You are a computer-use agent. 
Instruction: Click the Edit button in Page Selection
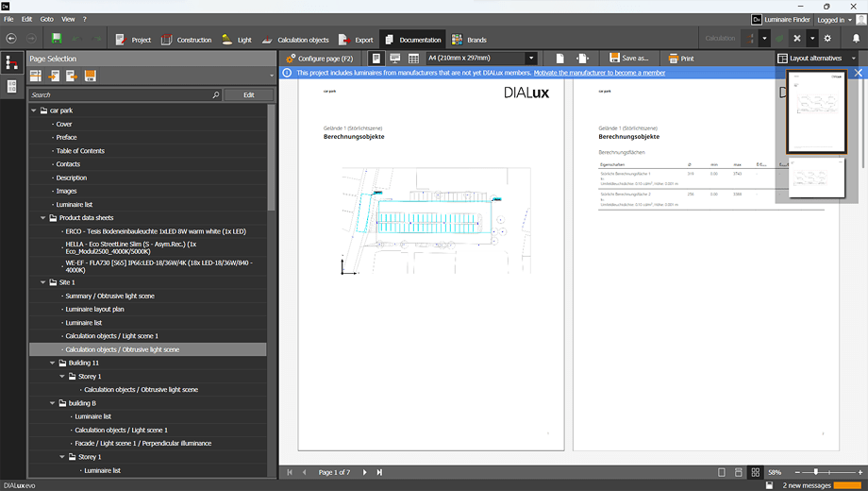pos(248,95)
